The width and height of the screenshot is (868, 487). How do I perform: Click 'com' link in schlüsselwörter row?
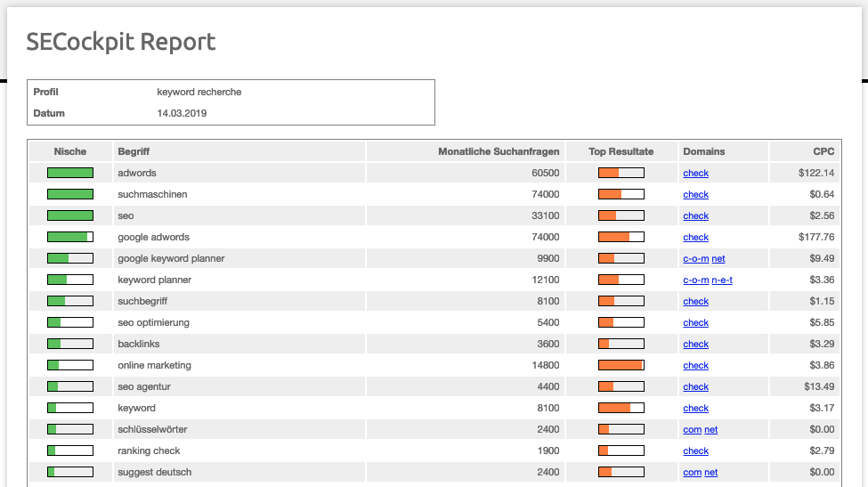692,430
